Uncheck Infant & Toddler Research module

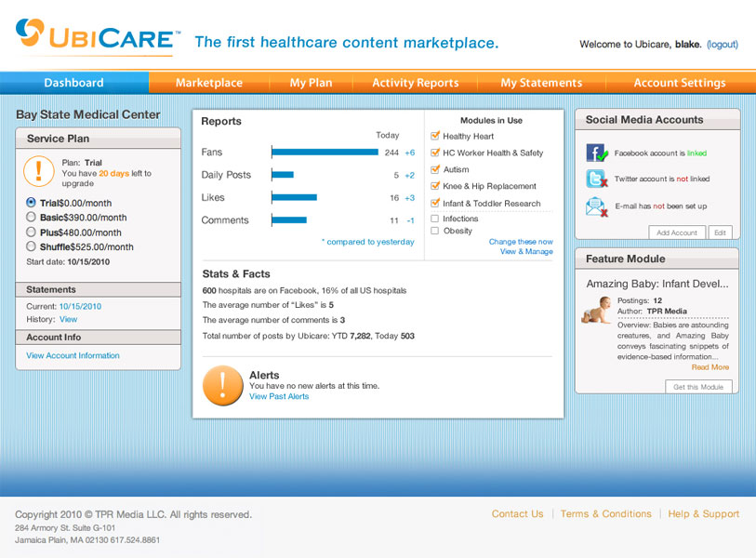pos(435,203)
